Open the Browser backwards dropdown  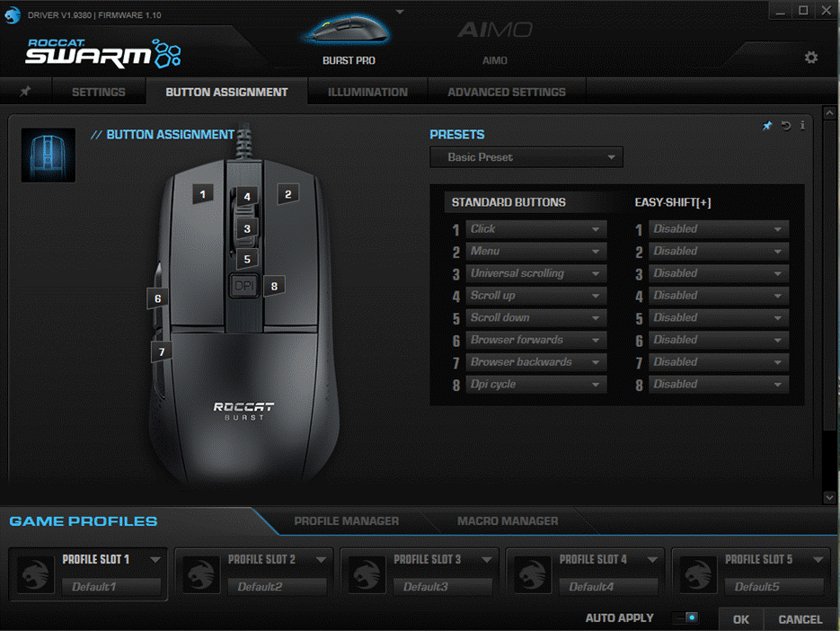click(535, 362)
